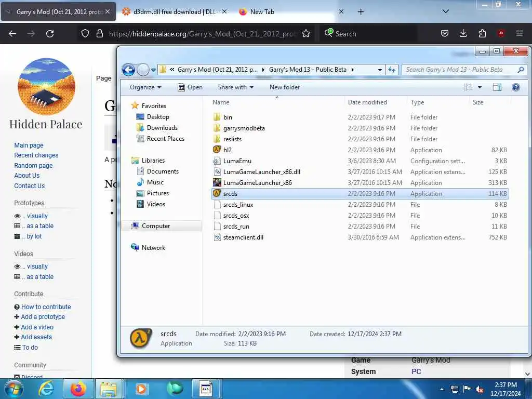
Task: Switch to New Tab in Firefox
Action: 262,12
